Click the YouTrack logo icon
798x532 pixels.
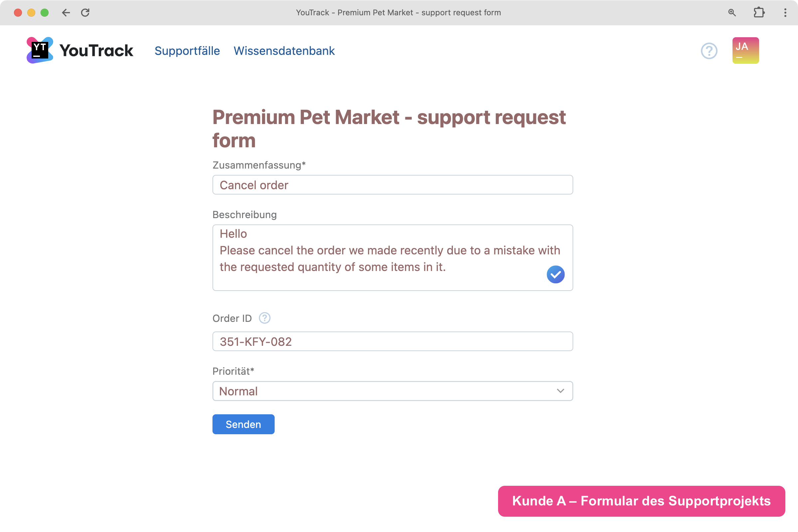click(40, 50)
